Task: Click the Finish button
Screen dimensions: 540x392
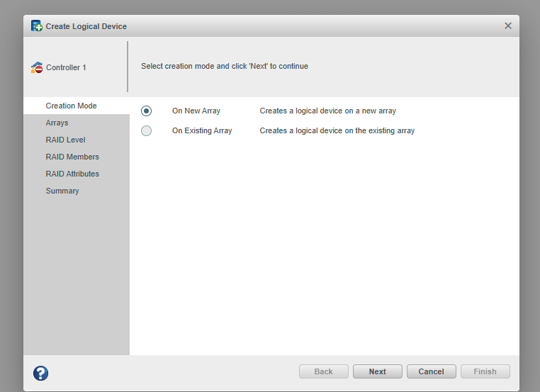Action: pos(485,371)
